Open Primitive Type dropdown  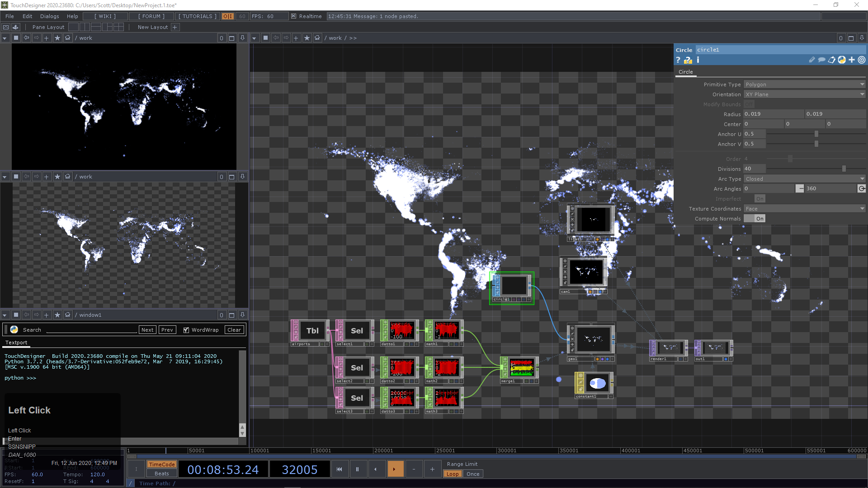click(x=804, y=84)
